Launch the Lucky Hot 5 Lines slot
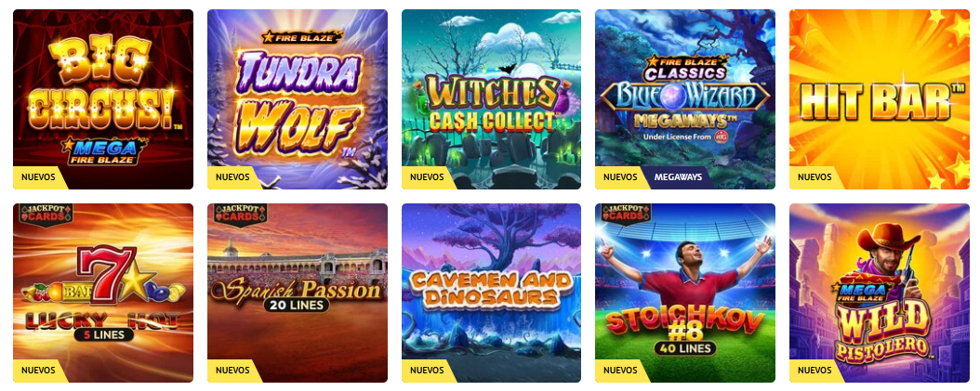 (x=103, y=293)
